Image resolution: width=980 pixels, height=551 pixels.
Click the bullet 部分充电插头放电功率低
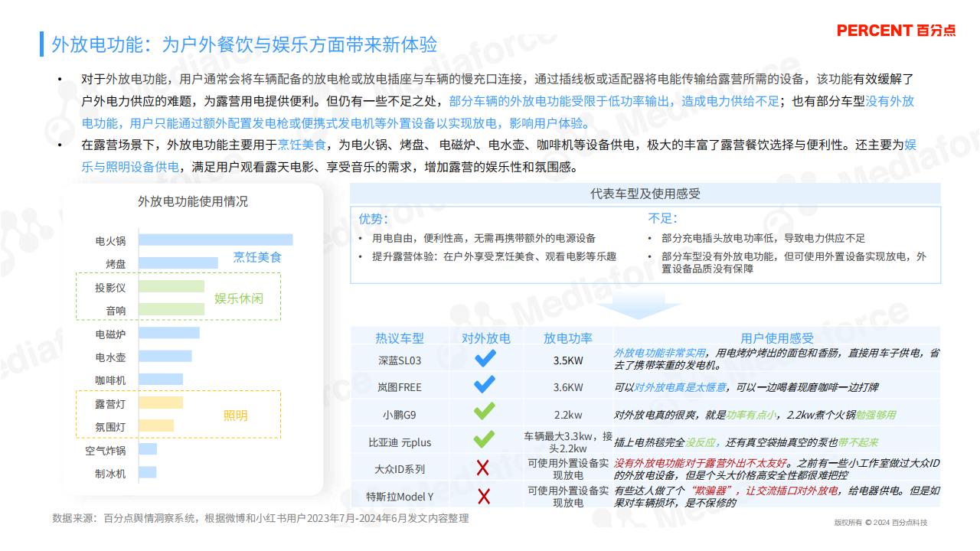tap(763, 238)
